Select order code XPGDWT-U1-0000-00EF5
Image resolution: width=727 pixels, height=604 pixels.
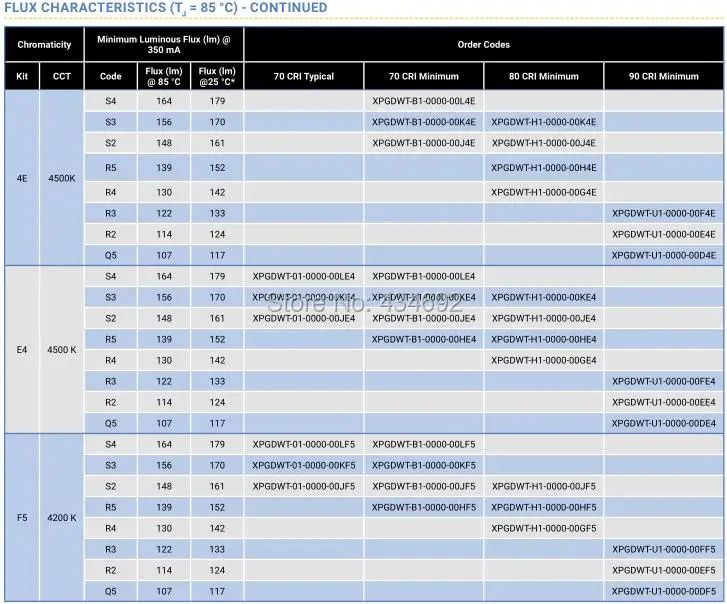[x=663, y=571]
